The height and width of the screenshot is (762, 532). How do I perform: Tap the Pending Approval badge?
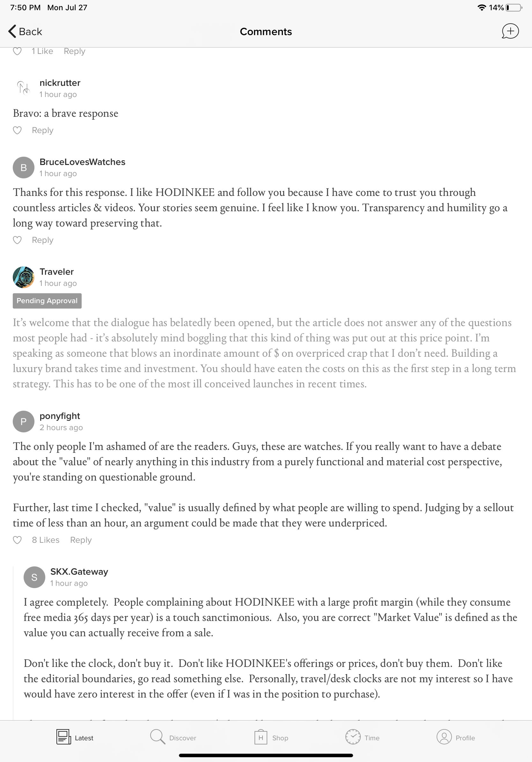click(x=47, y=301)
